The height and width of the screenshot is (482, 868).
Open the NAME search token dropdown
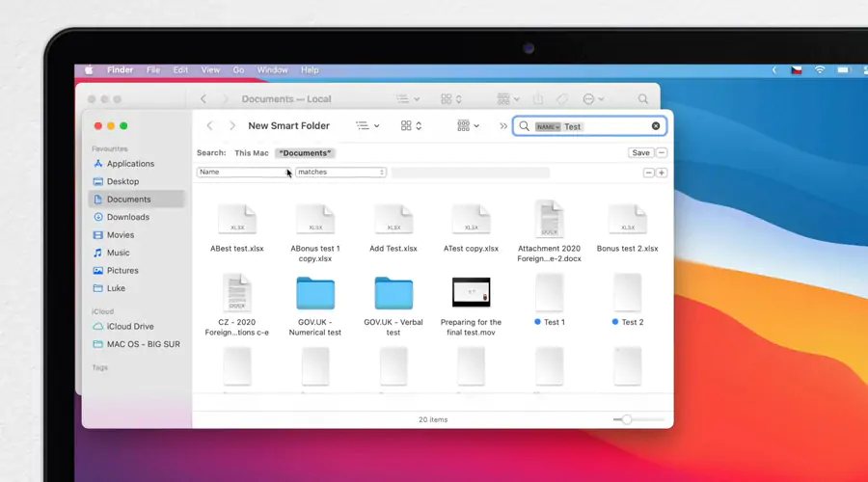point(548,126)
